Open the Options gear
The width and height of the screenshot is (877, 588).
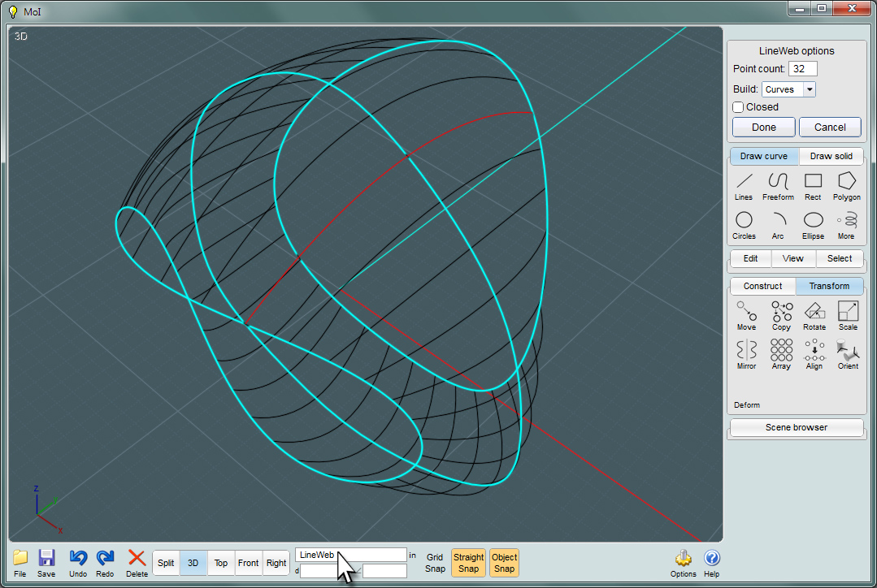pos(683,563)
